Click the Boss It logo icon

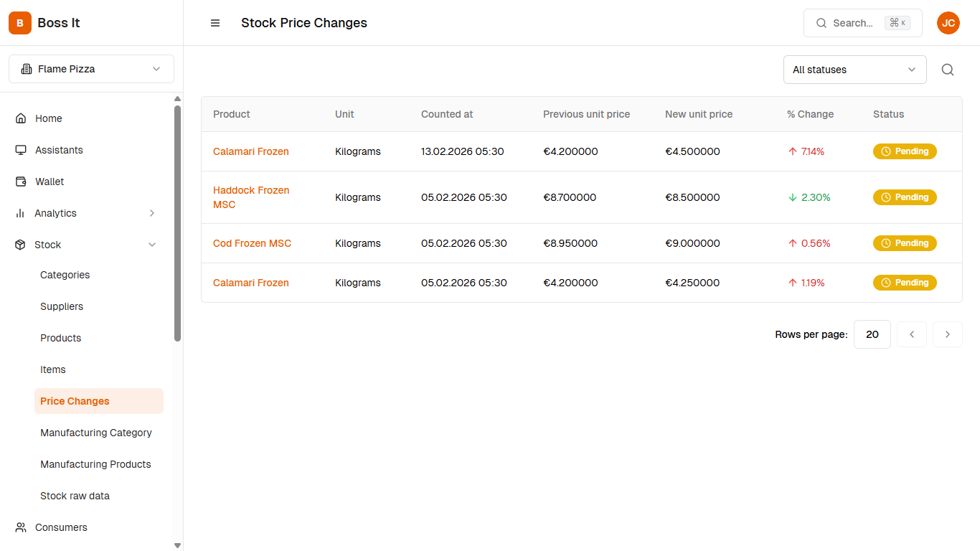[x=20, y=23]
